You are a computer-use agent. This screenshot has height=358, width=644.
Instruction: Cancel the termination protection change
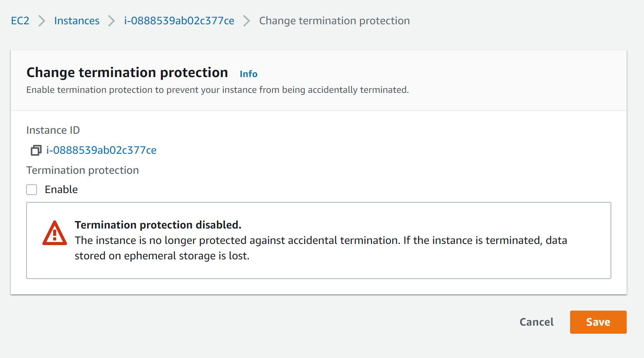(x=537, y=322)
